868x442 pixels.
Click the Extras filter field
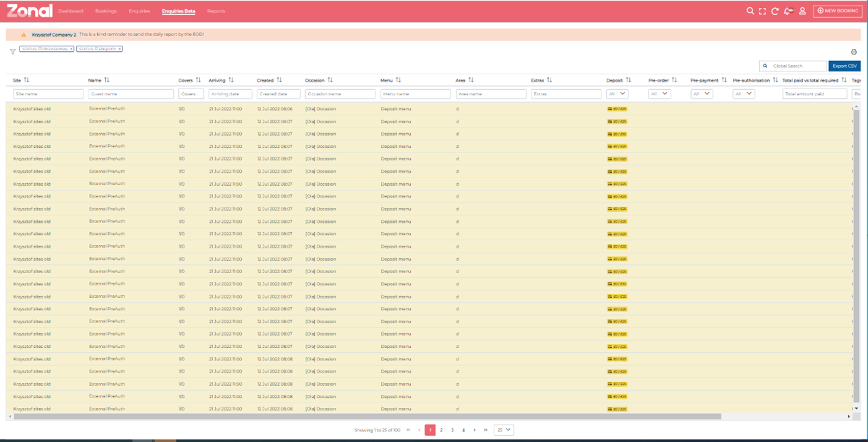[566, 94]
